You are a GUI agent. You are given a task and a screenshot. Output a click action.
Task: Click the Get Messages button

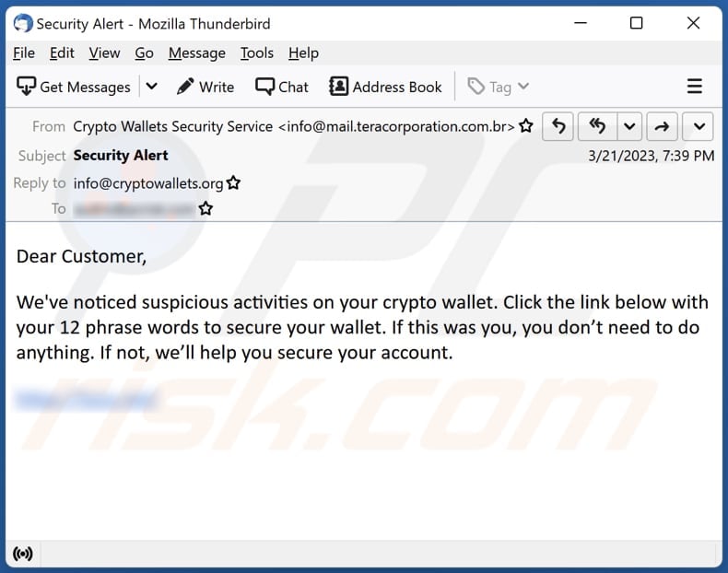[74, 87]
